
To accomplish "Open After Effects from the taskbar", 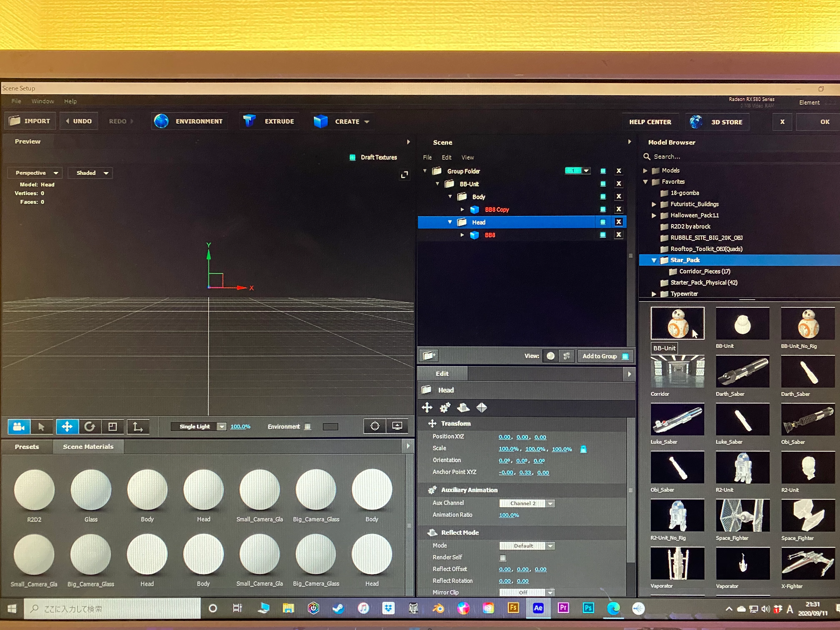I will point(538,608).
